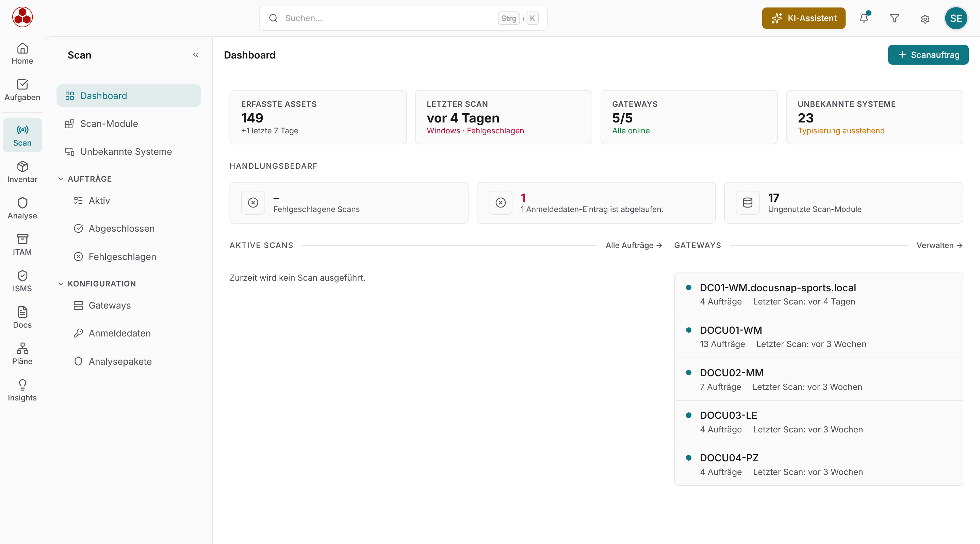Select gateway DC01-WM.docusnap-sports.local

(818, 294)
